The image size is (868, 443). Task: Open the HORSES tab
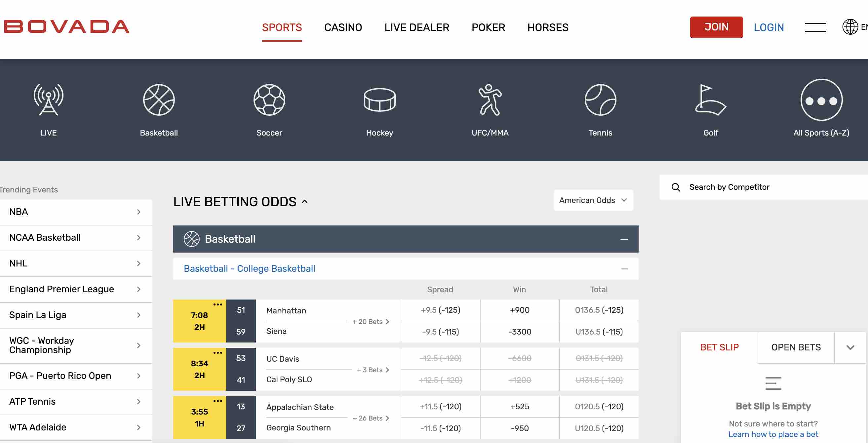coord(548,28)
